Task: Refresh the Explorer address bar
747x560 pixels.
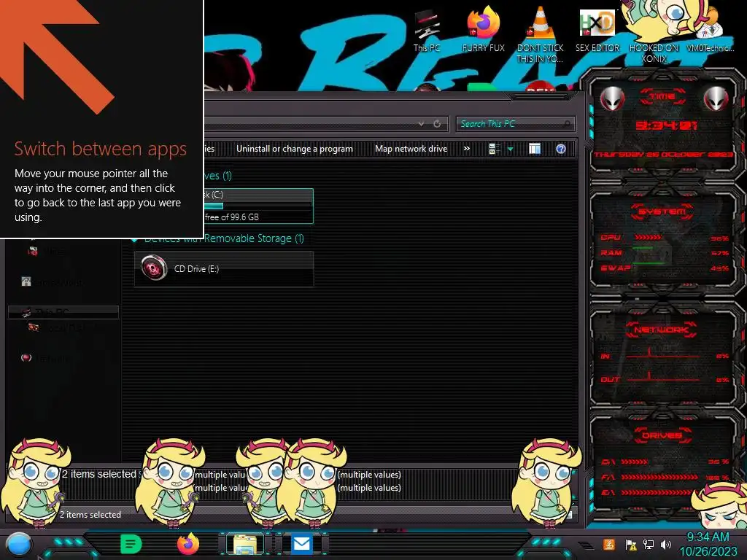Action: [x=437, y=124]
